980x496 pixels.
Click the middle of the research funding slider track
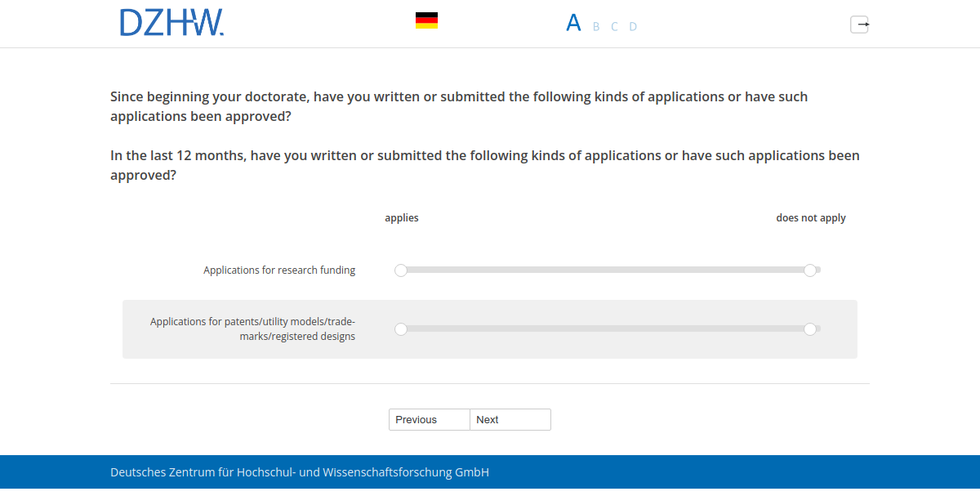pos(606,270)
